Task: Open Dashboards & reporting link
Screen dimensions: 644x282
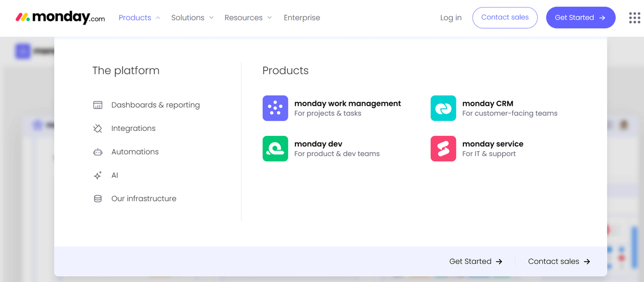Action: [x=155, y=105]
